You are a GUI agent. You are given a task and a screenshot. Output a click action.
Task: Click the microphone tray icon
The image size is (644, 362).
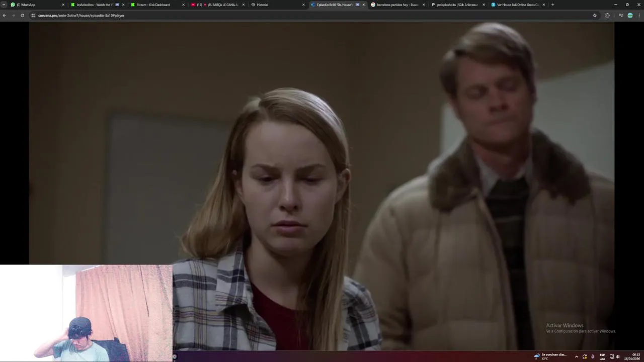(x=593, y=356)
